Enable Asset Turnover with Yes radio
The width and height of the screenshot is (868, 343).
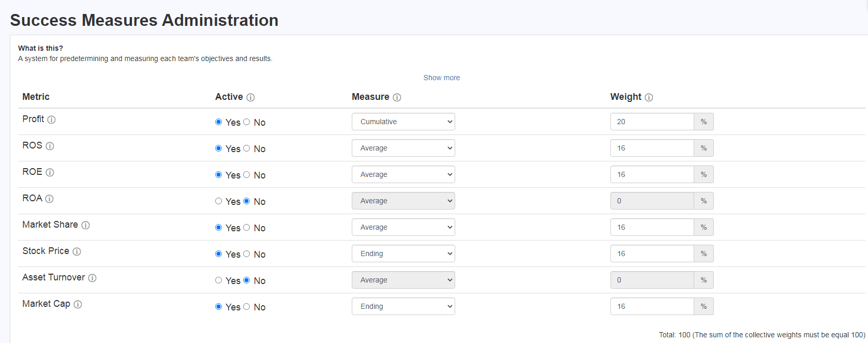(218, 280)
